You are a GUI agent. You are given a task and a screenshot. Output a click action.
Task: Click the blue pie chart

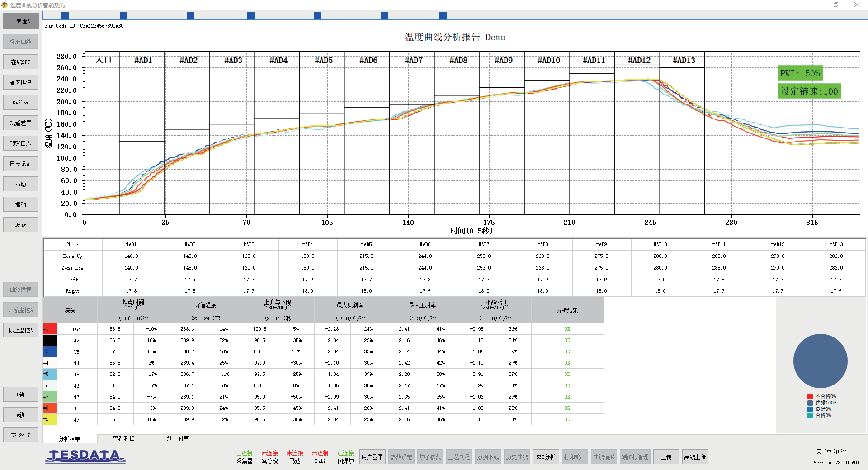click(820, 361)
